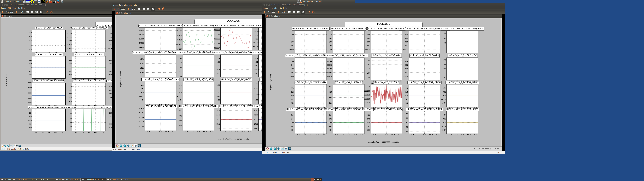Rotate image counterclockwise in 11:47:11 screenshot window
Screen dimensions: 644x181
click(47, 12)
